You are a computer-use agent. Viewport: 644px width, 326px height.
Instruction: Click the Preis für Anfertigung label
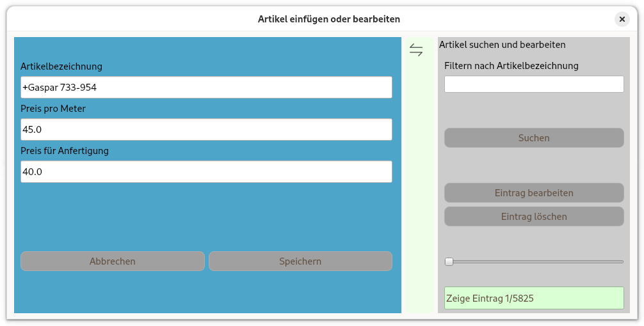65,151
